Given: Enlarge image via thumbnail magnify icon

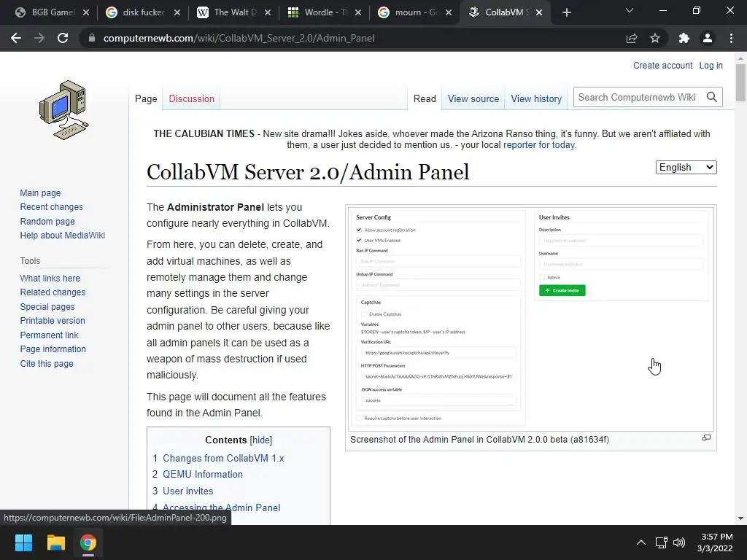Looking at the screenshot, I should tap(706, 437).
